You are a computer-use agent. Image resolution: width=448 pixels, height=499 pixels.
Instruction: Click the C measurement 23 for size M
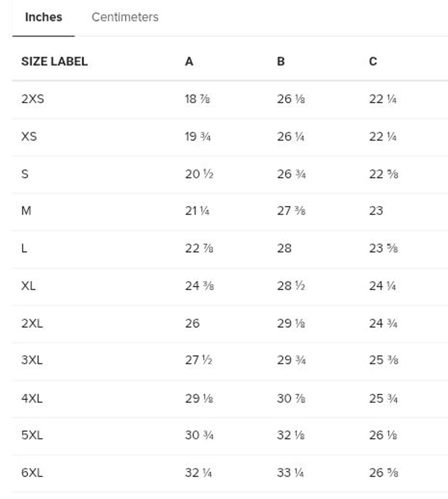point(376,211)
